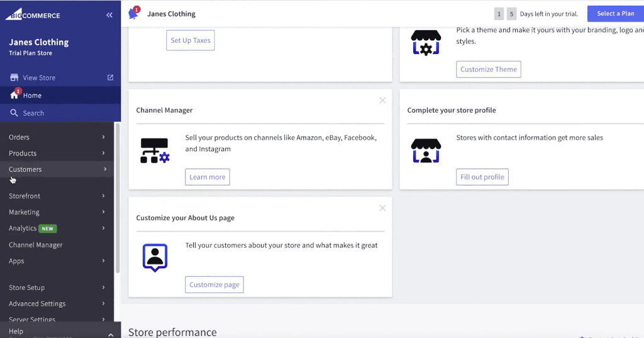Click the Complete your store profile heading

452,110
